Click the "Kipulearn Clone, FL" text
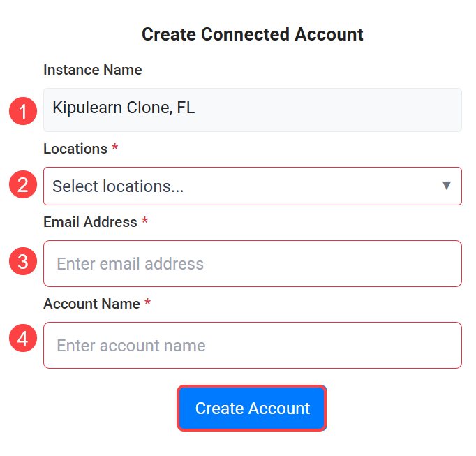476x456 pixels. tap(124, 108)
